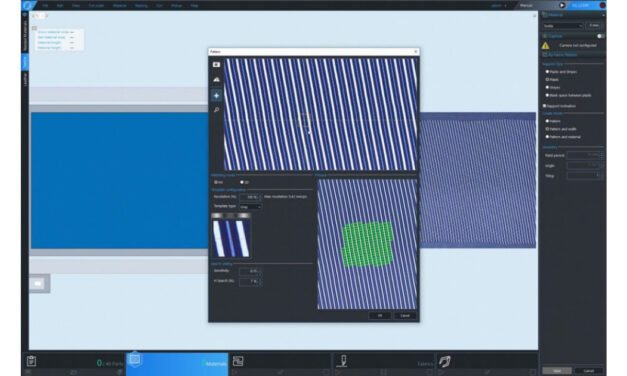Click the small grid icon above material info box

34,28
